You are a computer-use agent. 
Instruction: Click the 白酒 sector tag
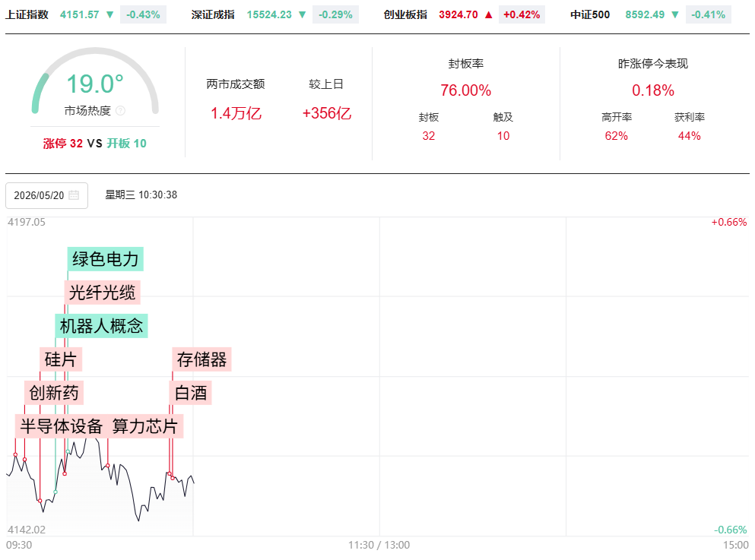pos(191,393)
